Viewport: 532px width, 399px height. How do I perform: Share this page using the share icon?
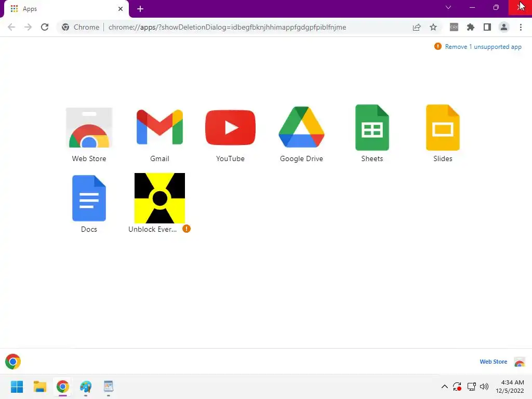coord(417,27)
